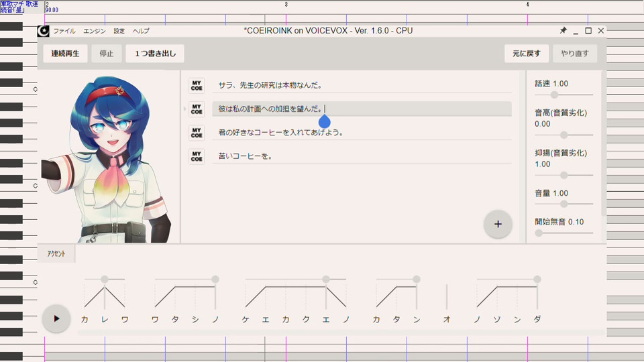
Task: Click accent slider above カレワ phrase
Action: point(105,279)
